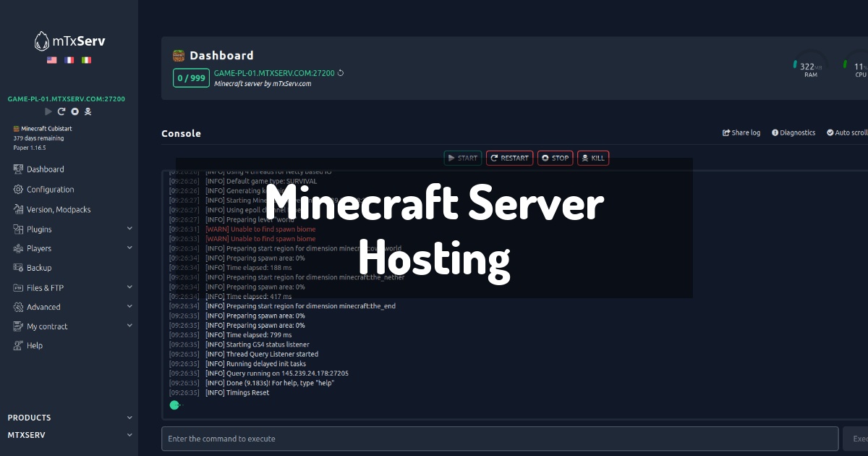Click the Files & FTP icon
This screenshot has height=456, width=868.
[19, 287]
